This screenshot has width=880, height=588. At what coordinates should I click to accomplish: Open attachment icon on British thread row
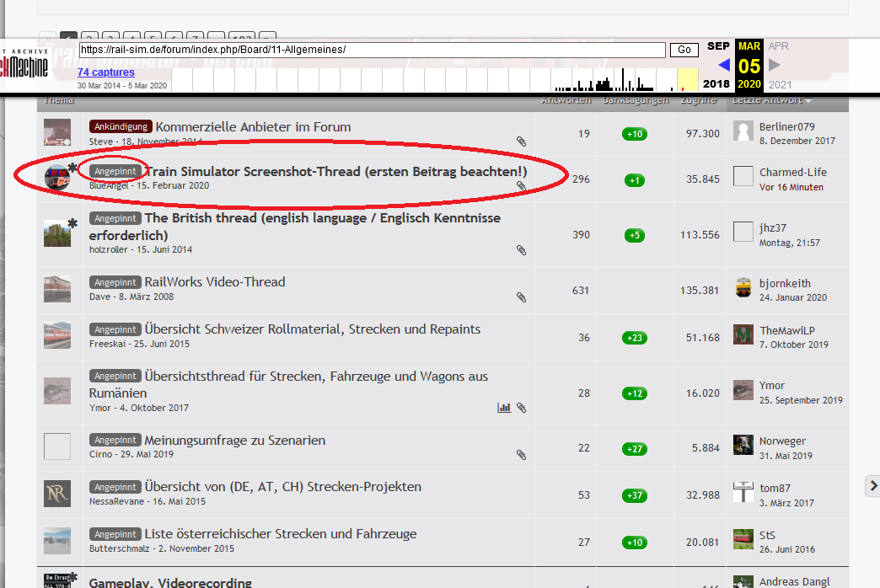pos(522,250)
